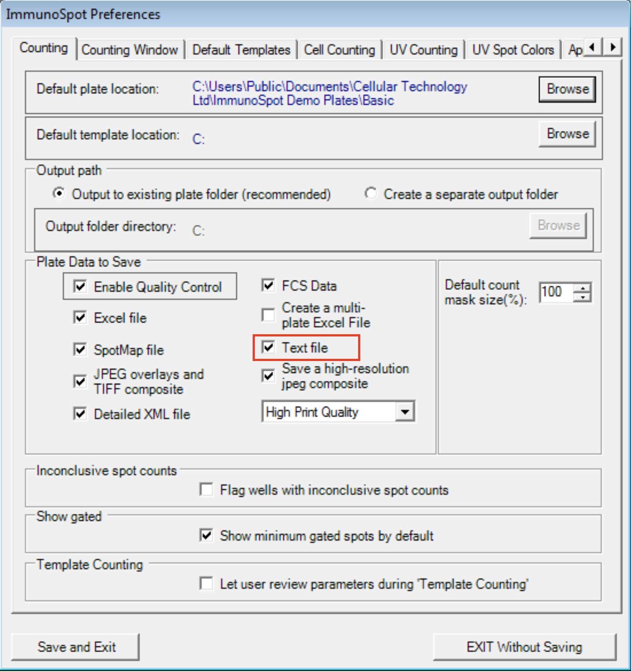Open the Counting Window tab
Screen dimensions: 631x672
[x=130, y=50]
